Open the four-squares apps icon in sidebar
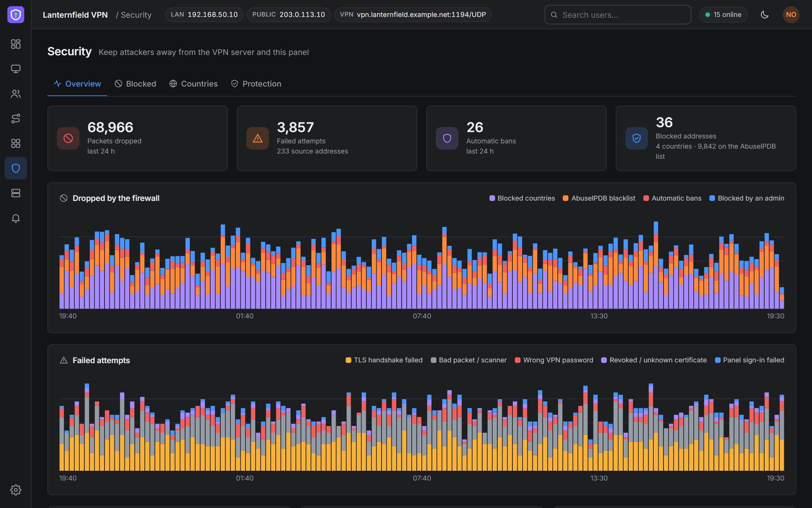Viewport: 812px width, 508px height. (16, 143)
